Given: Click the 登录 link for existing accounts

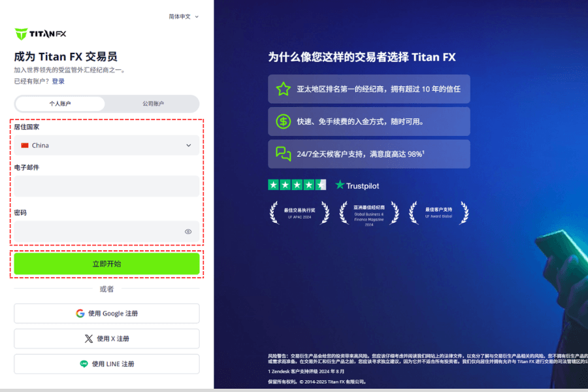Looking at the screenshot, I should point(59,81).
